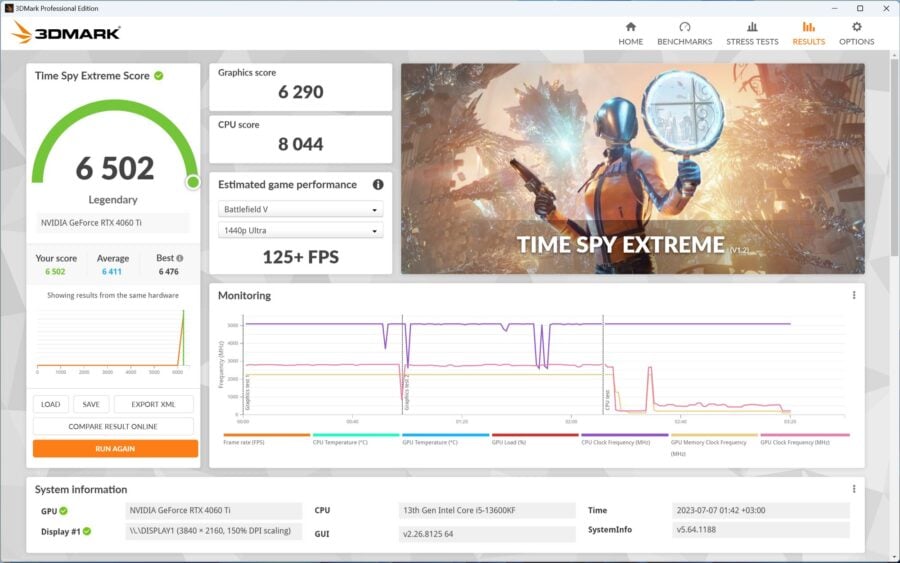The image size is (900, 563).
Task: Click COMPARE RESULT ONLINE button
Action: pos(113,426)
